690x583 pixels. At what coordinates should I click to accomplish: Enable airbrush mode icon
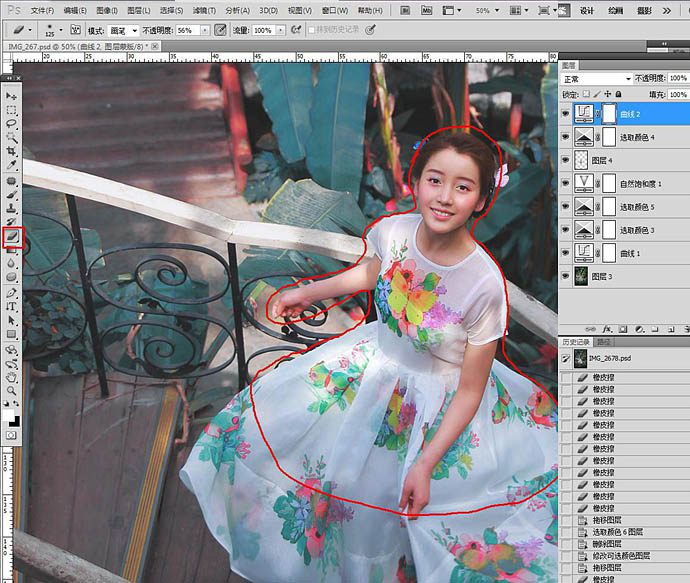pos(296,29)
